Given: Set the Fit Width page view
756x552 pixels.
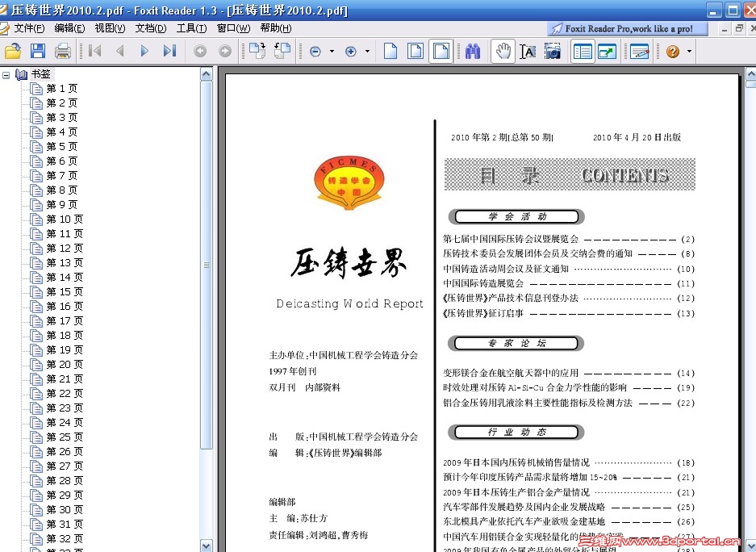Looking at the screenshot, I should pos(441,51).
